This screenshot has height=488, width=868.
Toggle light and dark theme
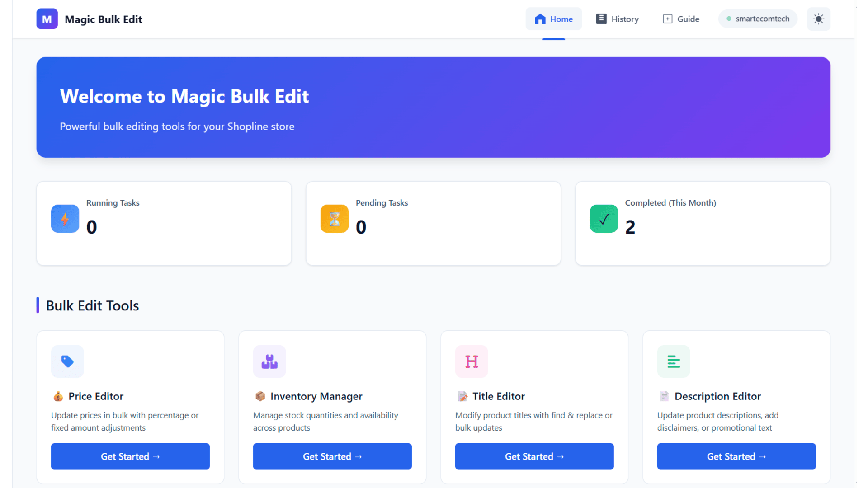tap(818, 19)
